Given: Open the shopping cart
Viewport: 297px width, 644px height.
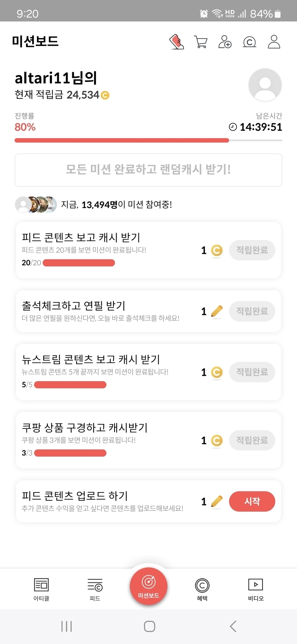Looking at the screenshot, I should click(x=200, y=42).
